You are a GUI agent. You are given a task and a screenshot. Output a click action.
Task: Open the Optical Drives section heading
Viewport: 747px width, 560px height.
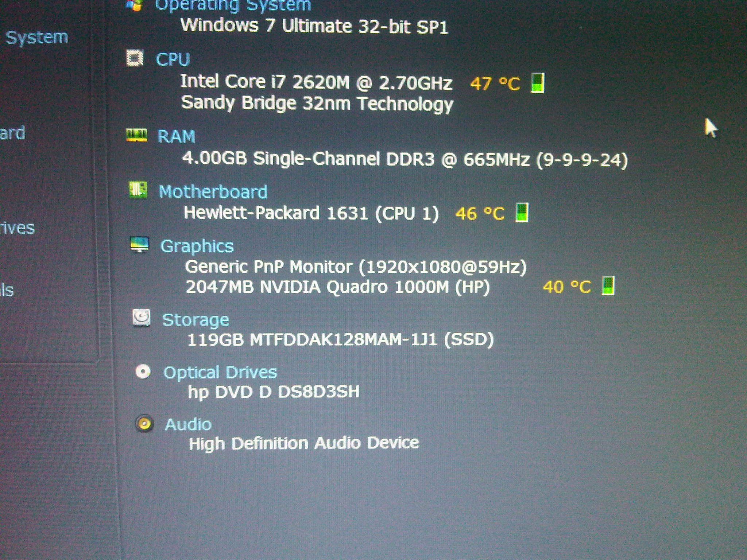pos(220,372)
